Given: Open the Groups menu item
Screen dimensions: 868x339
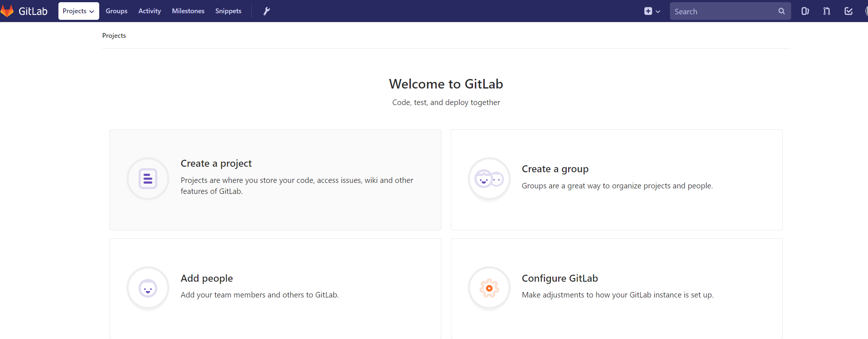Looking at the screenshot, I should (x=116, y=11).
